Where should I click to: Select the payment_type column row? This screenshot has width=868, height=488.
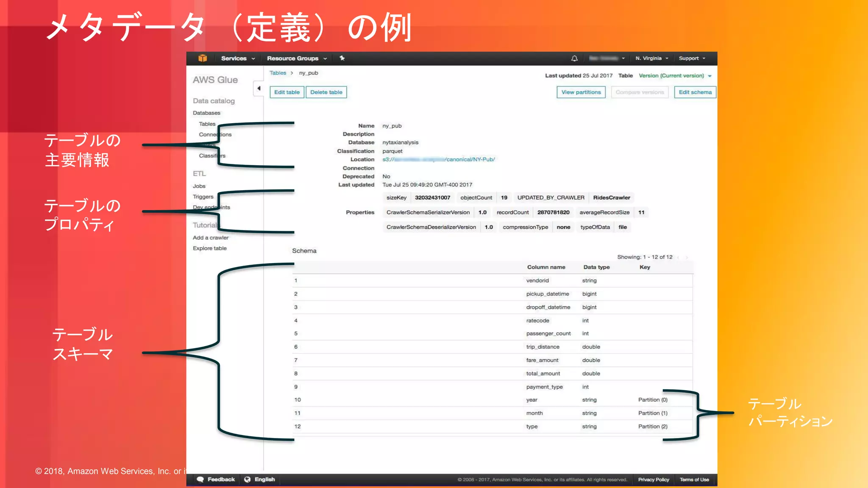[492, 387]
